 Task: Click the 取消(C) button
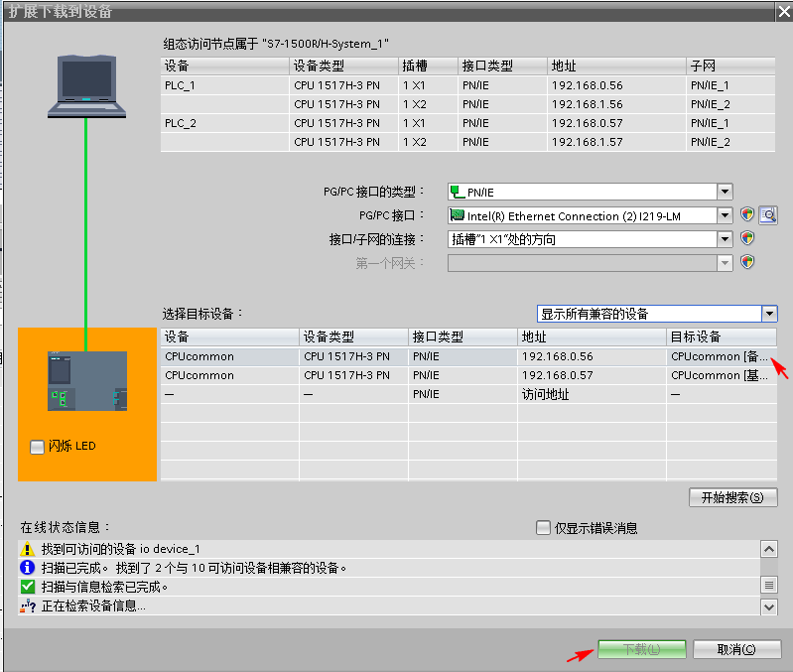pyautogui.click(x=736, y=649)
